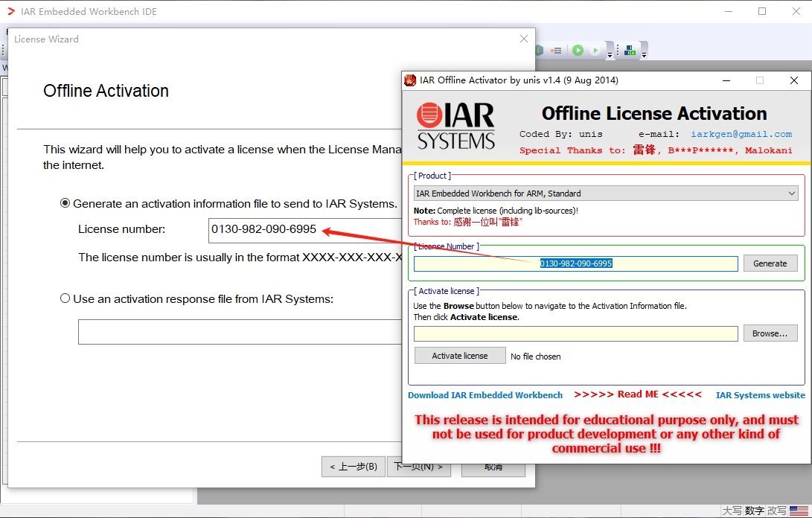812x518 pixels.
Task: Click the red hand activator title icon
Action: [410, 80]
